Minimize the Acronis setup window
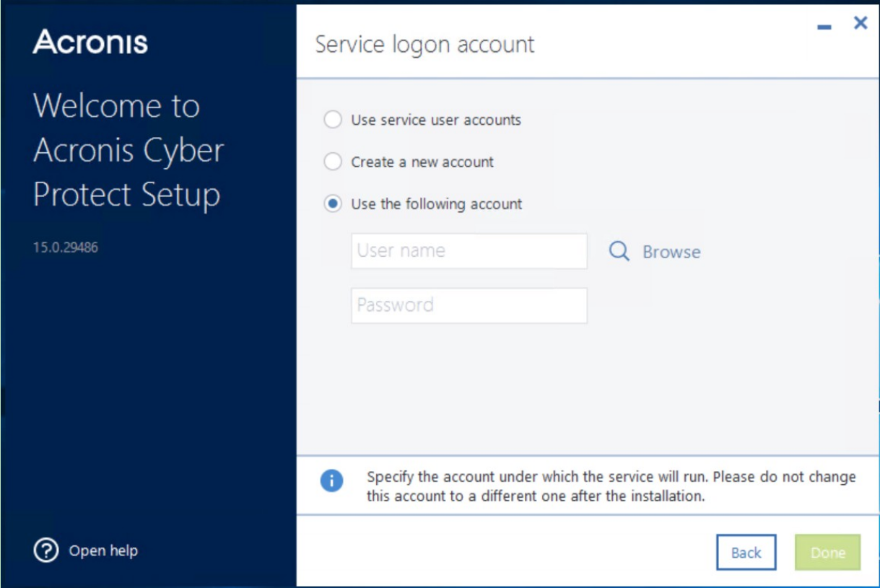 824,27
